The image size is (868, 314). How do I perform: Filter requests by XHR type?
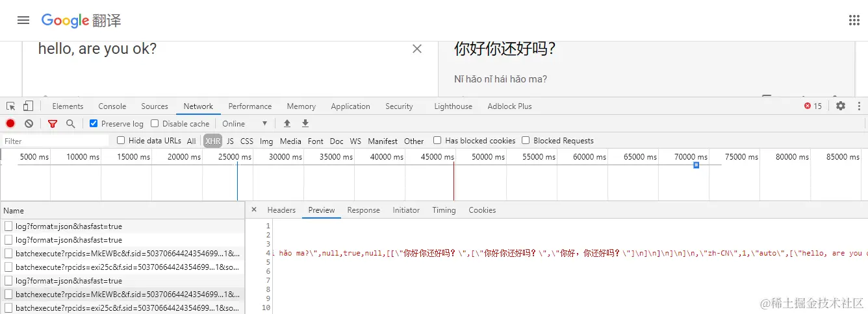(x=212, y=141)
